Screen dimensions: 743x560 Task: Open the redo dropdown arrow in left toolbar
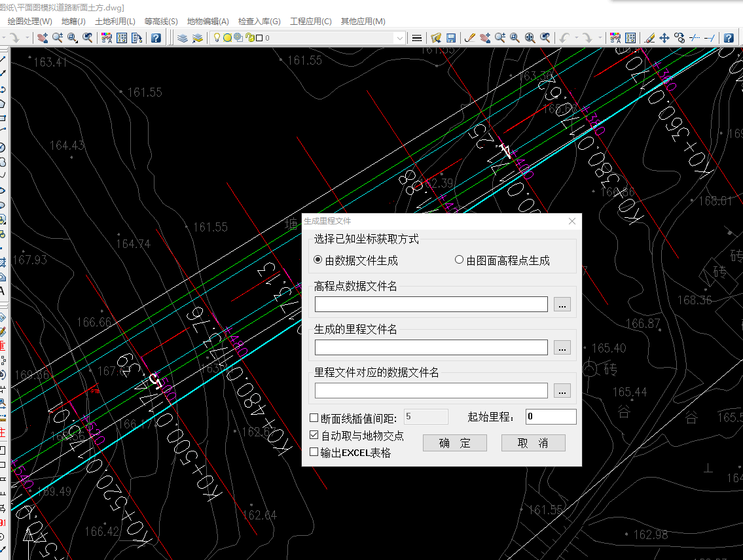click(x=27, y=38)
